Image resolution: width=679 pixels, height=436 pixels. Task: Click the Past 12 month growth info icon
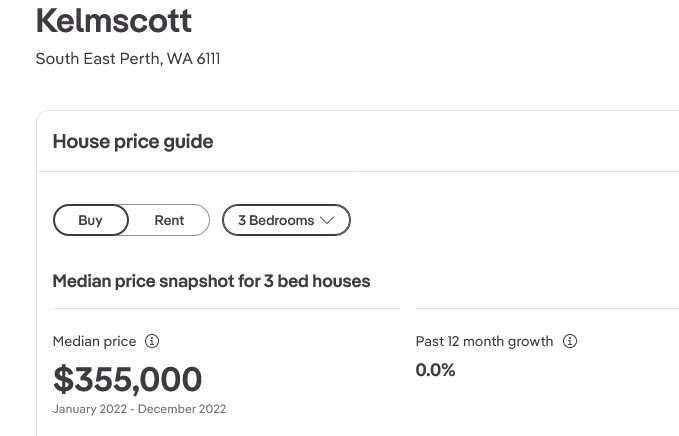coord(570,341)
